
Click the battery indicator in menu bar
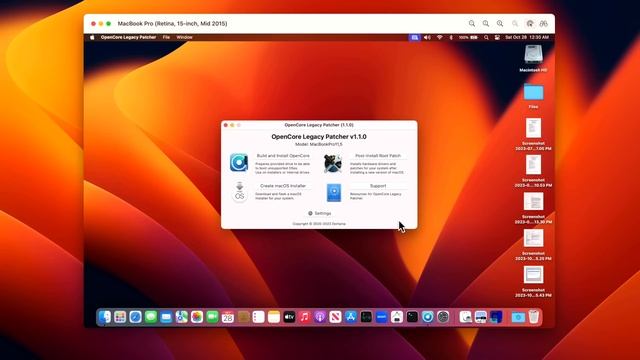(468, 37)
